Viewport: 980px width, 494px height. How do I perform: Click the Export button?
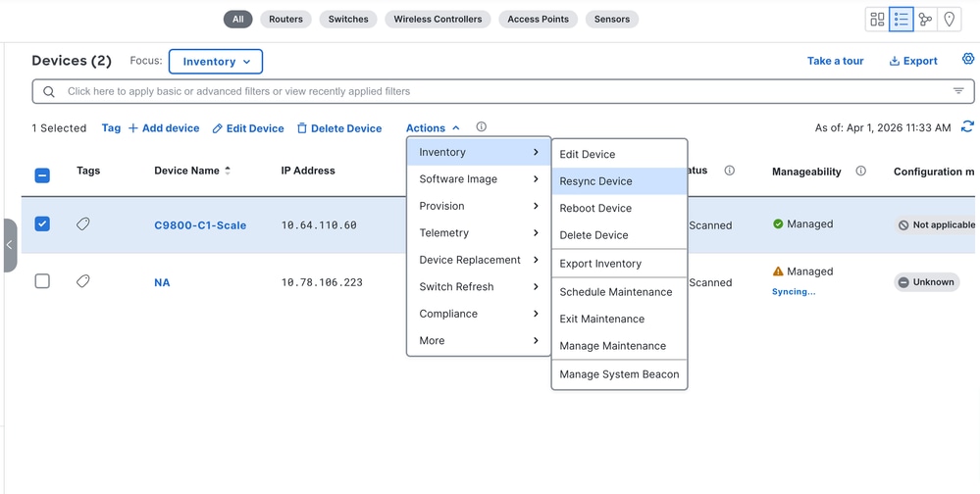(913, 61)
